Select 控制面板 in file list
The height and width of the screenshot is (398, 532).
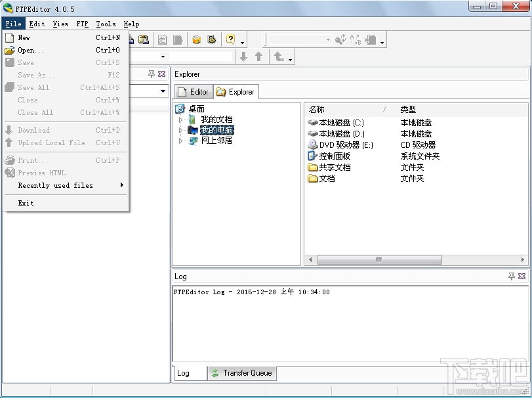click(335, 156)
